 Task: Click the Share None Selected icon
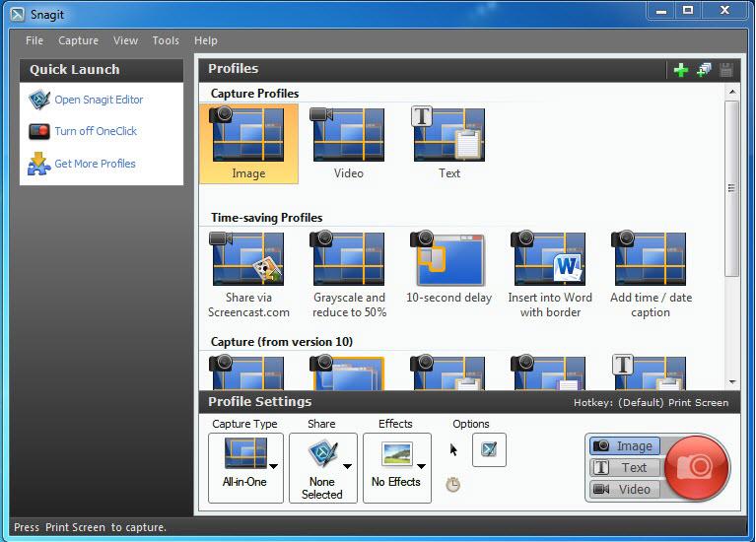coord(322,452)
